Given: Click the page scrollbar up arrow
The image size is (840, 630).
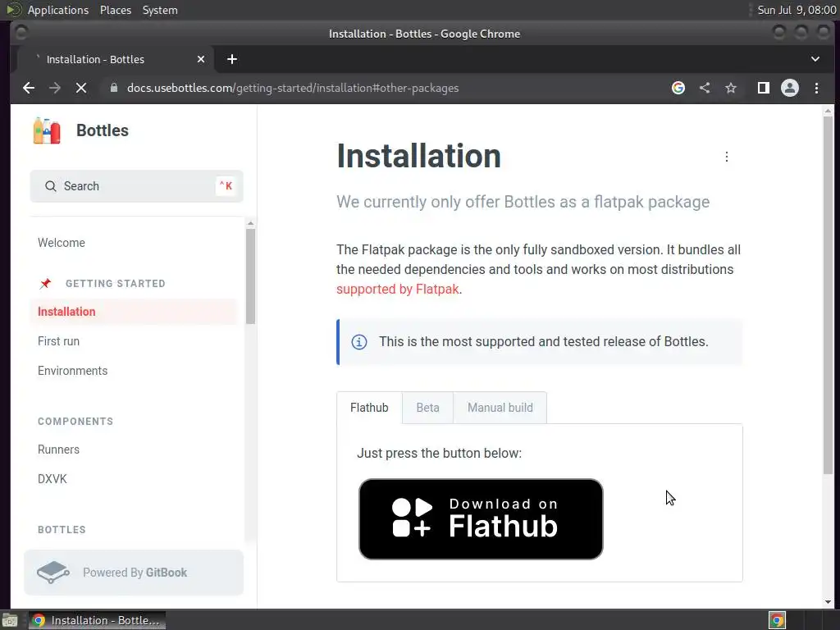Looking at the screenshot, I should [829, 111].
